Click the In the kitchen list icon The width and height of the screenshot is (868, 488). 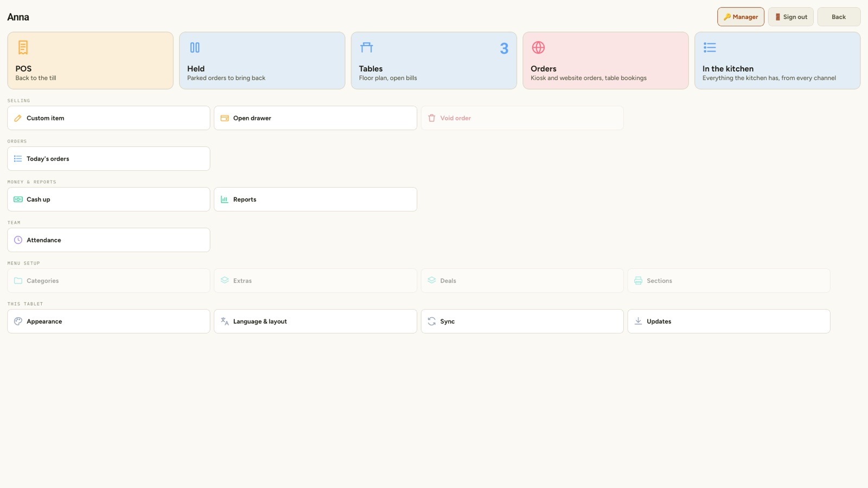710,48
